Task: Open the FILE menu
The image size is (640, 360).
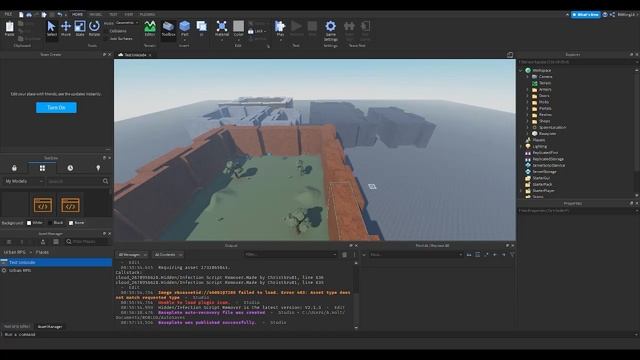Action: coord(8,14)
